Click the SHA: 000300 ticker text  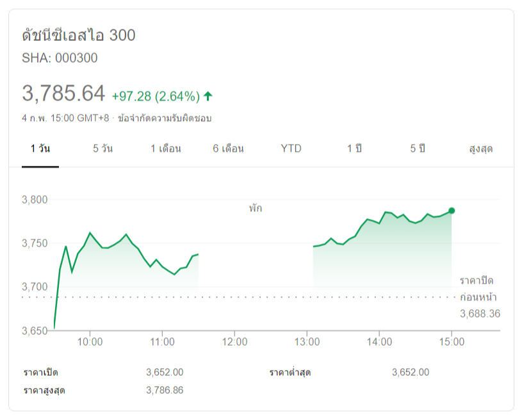[x=60, y=58]
